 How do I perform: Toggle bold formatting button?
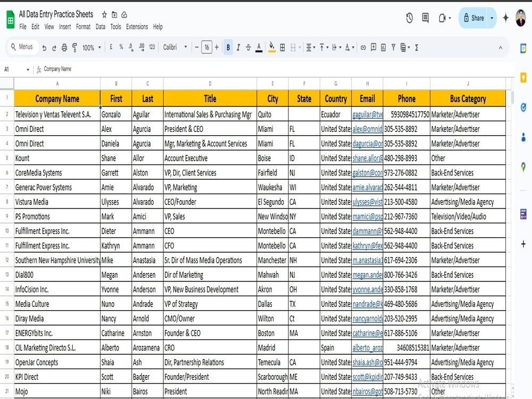click(x=228, y=47)
